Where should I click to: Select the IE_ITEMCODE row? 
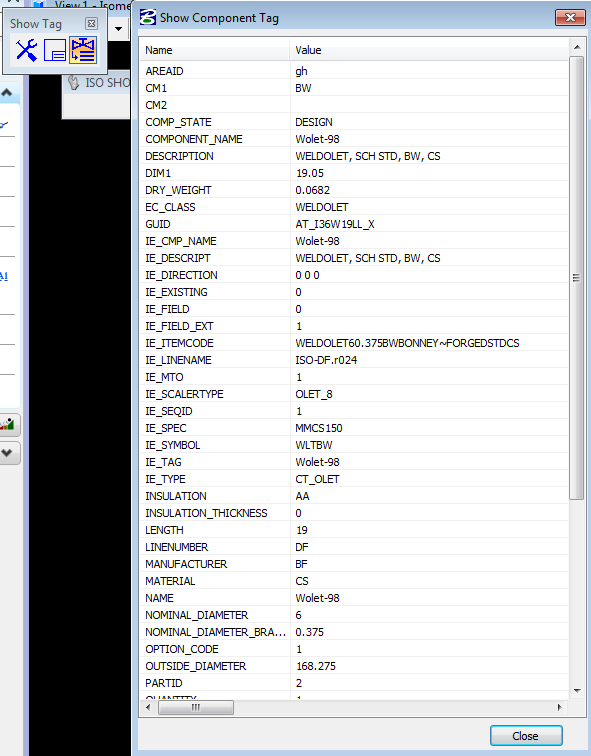(x=354, y=343)
